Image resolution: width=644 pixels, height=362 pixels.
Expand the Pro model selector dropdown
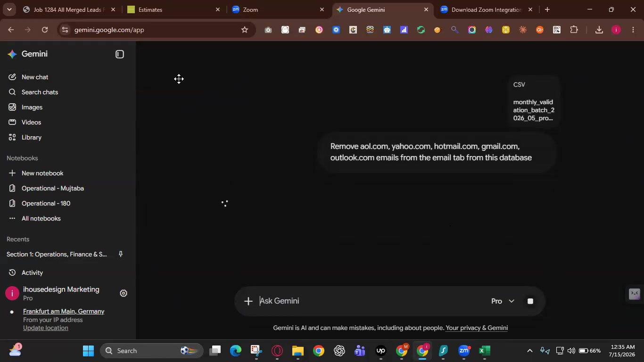coord(503,301)
